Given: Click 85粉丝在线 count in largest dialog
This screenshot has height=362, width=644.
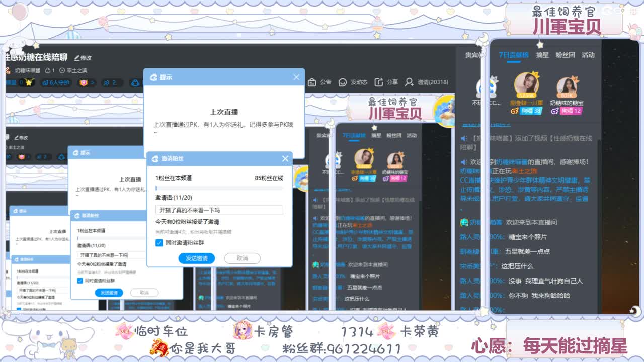Looking at the screenshot, I should coord(269,178).
